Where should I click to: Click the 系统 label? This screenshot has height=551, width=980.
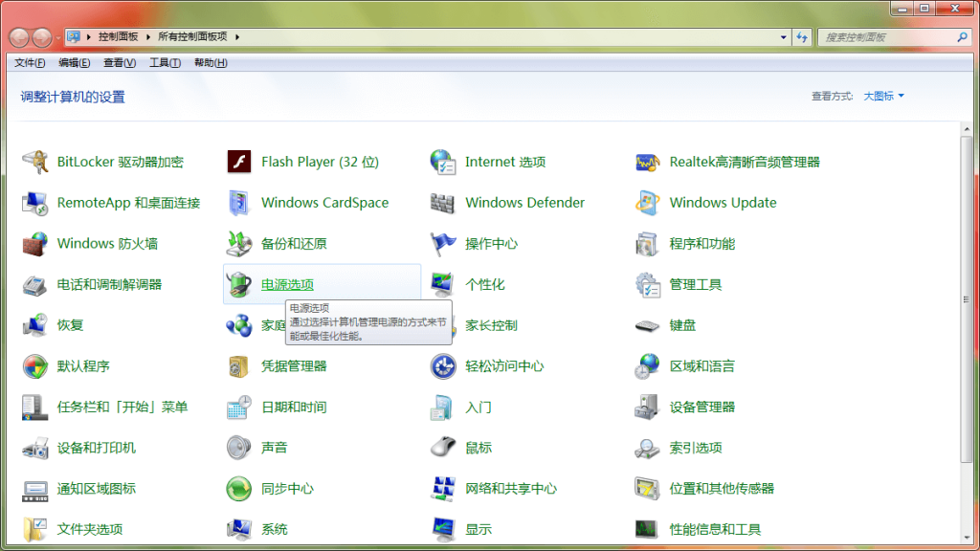(275, 530)
